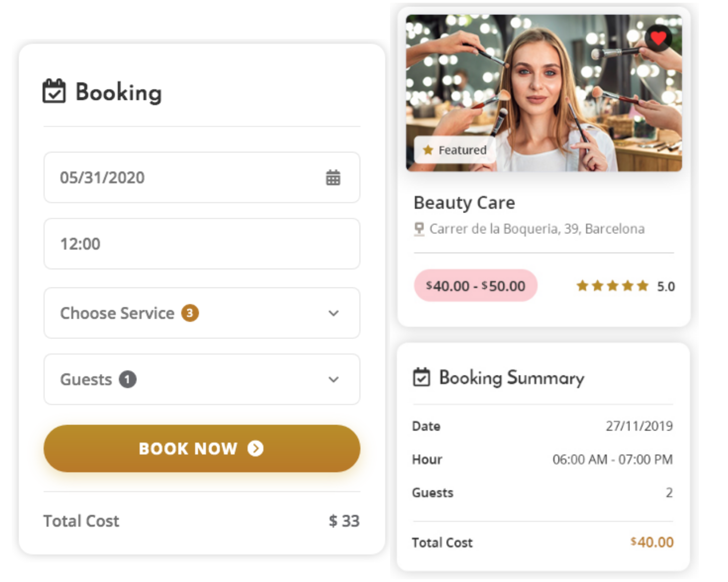Click the five-star rating
The height and width of the screenshot is (582, 728).
[612, 286]
